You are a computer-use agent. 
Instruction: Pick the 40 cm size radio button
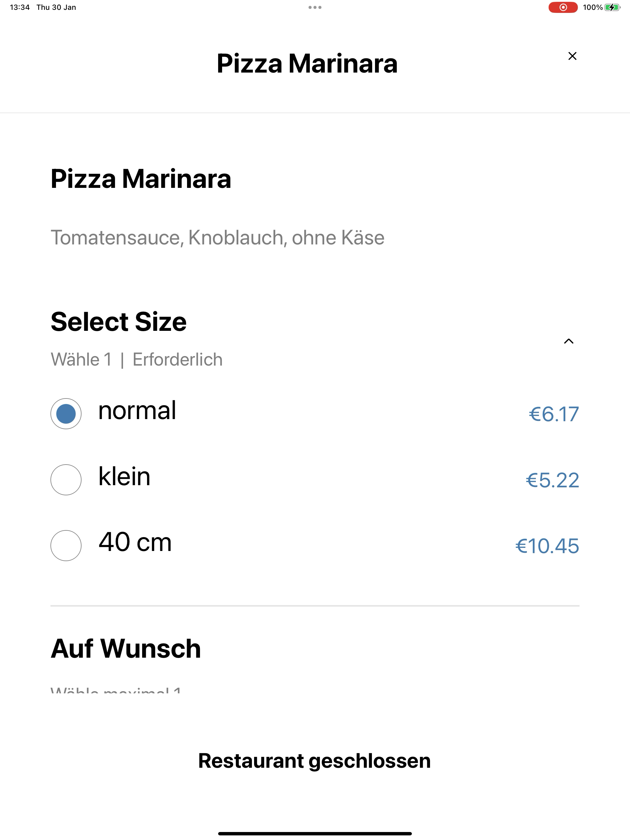[x=66, y=545]
